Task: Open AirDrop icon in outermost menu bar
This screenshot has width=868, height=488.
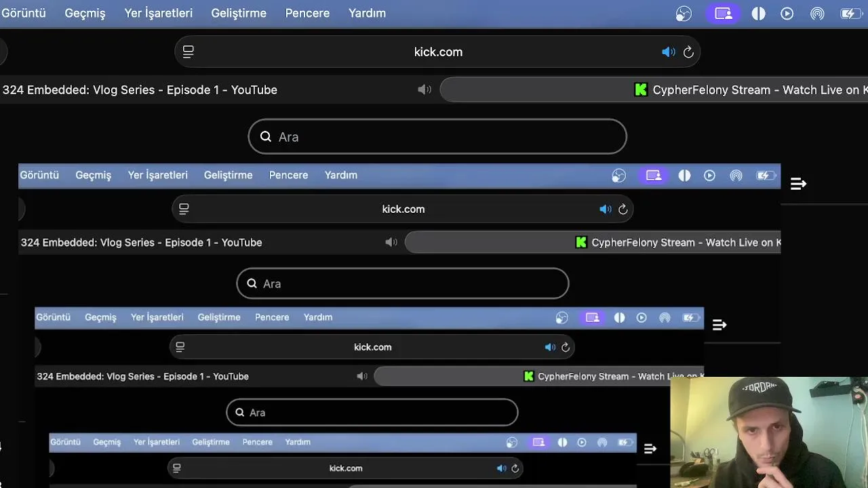Action: pyautogui.click(x=817, y=14)
